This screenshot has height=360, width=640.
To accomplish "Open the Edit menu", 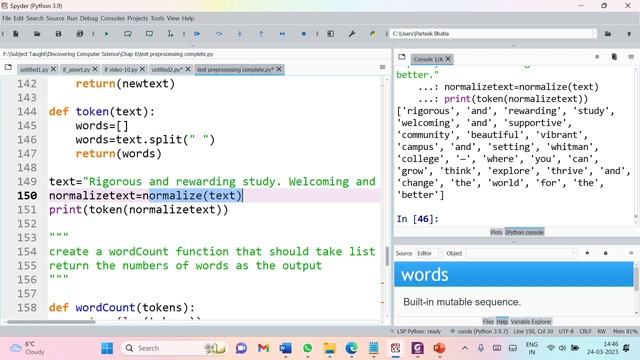I will pos(19,18).
